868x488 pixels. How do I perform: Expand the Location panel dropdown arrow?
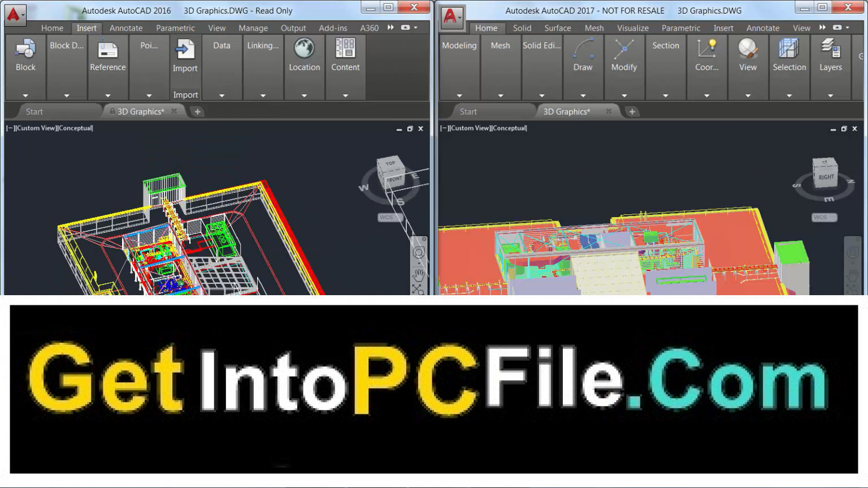304,96
